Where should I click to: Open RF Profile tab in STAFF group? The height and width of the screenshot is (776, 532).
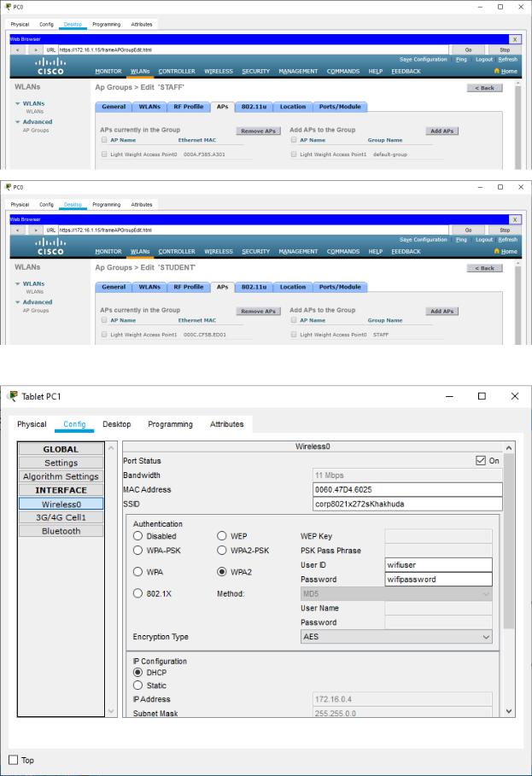[x=188, y=107]
